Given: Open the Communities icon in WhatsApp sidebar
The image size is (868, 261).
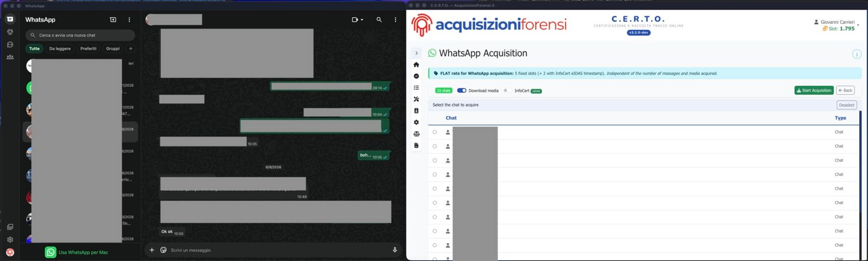Looking at the screenshot, I should click(10, 57).
